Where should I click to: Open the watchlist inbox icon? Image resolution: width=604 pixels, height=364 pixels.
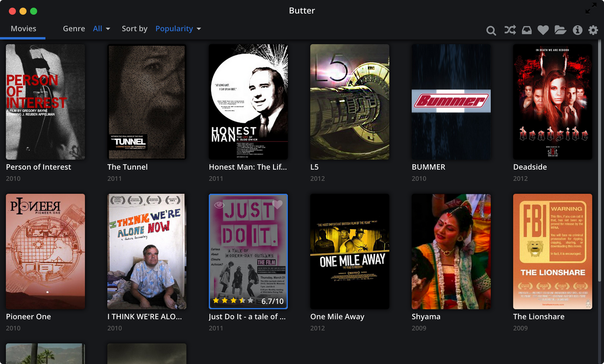click(x=526, y=30)
